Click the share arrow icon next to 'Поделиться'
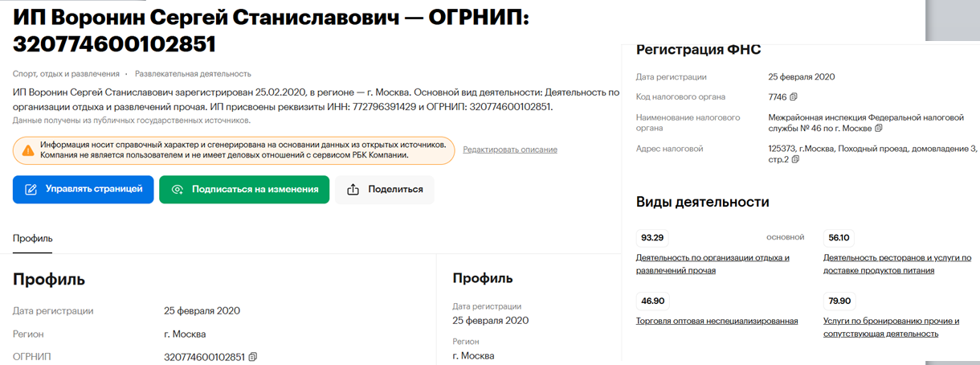The width and height of the screenshot is (980, 365). (353, 190)
